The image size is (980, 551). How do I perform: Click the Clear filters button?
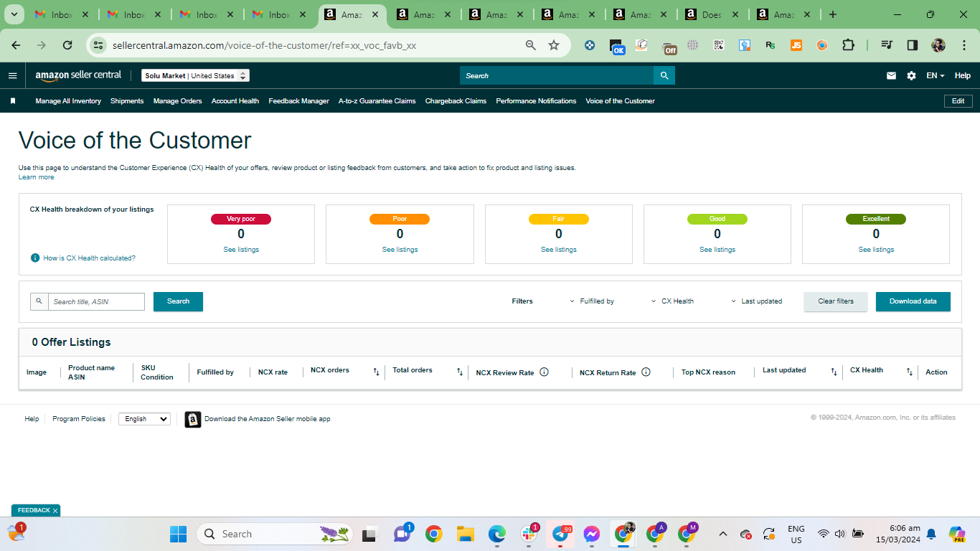tap(836, 301)
